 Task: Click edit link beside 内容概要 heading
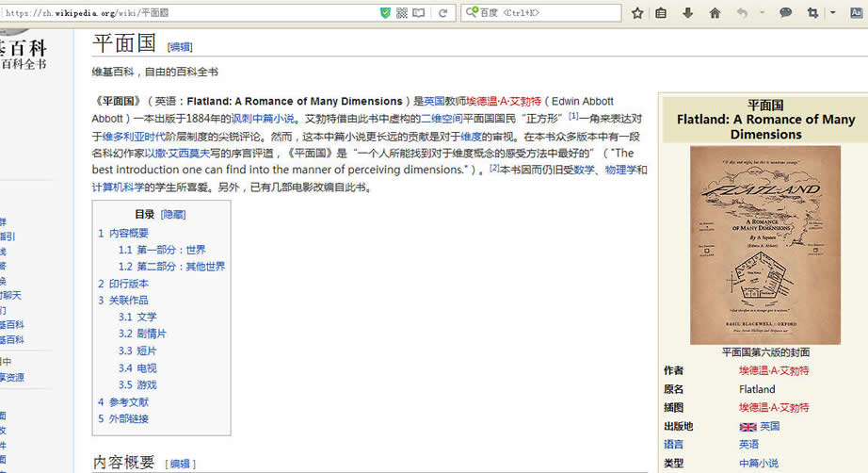pos(181,464)
